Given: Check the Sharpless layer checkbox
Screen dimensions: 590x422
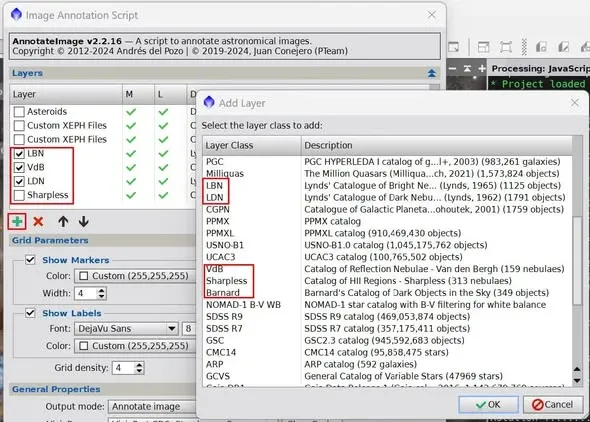Looking at the screenshot, I should [19, 195].
